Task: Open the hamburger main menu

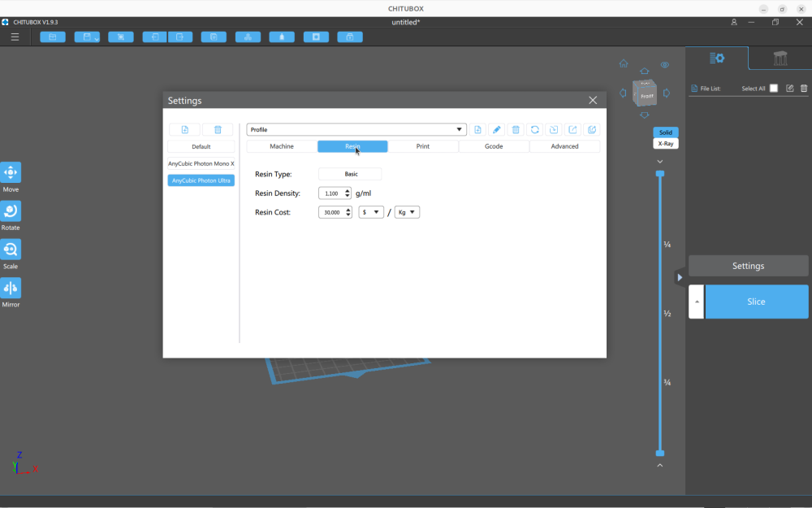Action: pyautogui.click(x=15, y=37)
